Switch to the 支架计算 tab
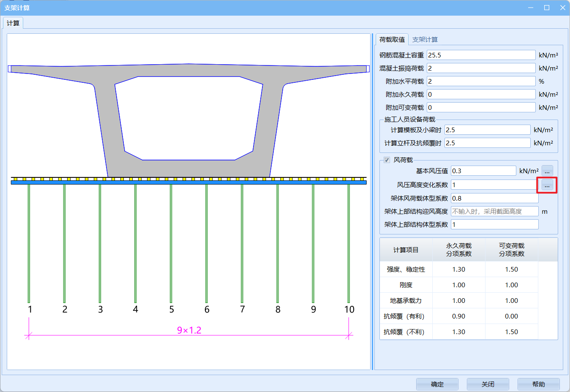The height and width of the screenshot is (392, 570). pyautogui.click(x=425, y=40)
